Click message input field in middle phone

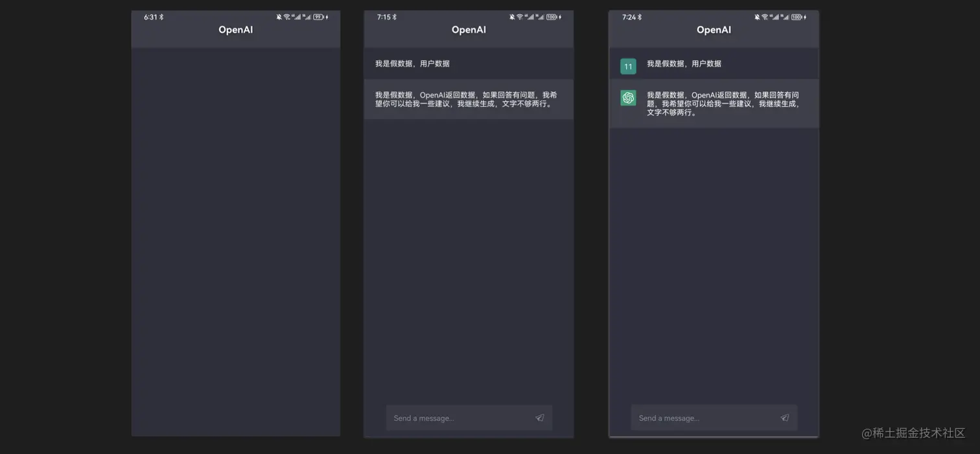coord(469,418)
